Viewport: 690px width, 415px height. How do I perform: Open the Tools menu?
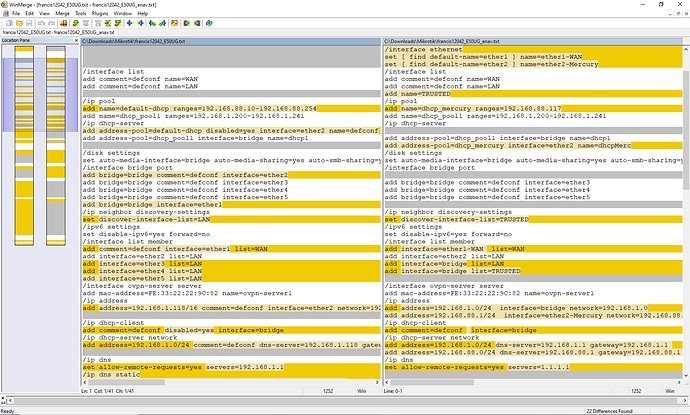80,13
